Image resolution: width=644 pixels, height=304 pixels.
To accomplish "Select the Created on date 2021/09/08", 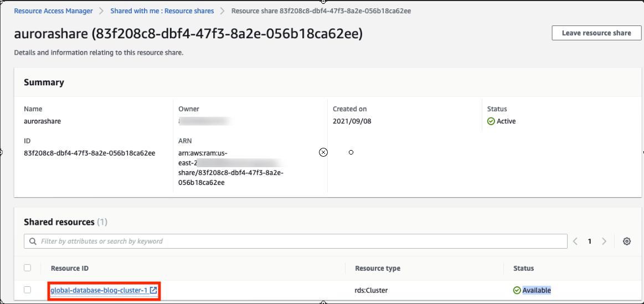I will tap(352, 121).
